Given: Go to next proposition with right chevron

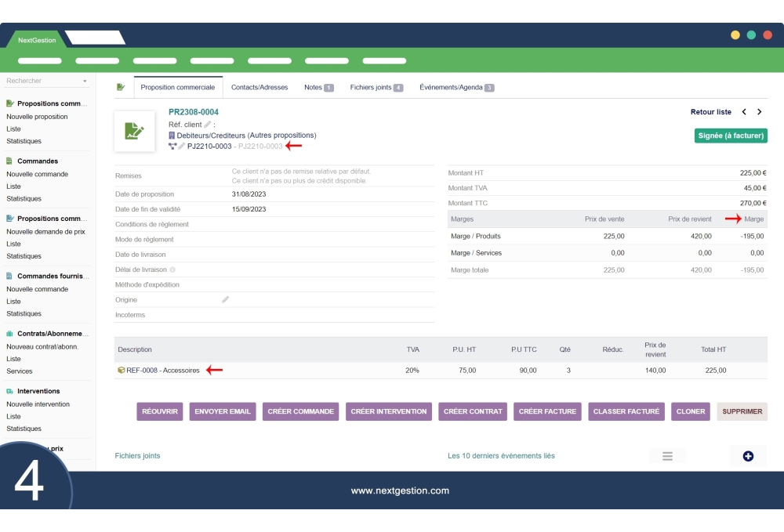Looking at the screenshot, I should coord(758,112).
